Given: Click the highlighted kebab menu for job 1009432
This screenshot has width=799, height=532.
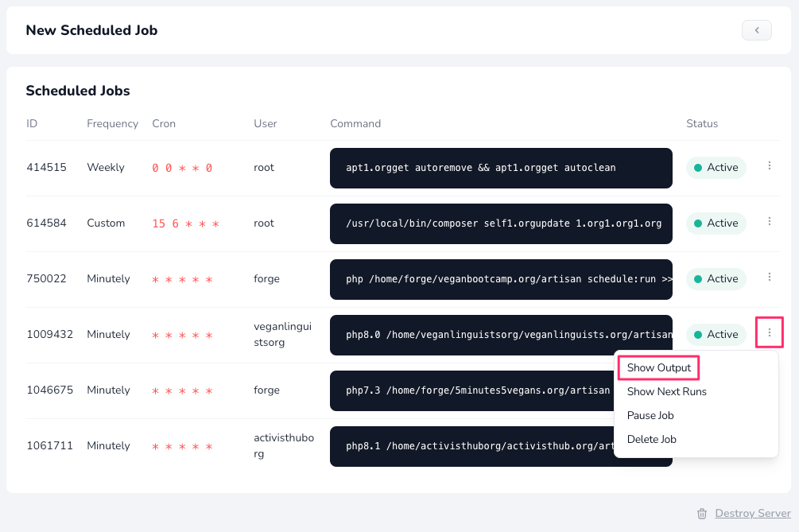Looking at the screenshot, I should (769, 332).
